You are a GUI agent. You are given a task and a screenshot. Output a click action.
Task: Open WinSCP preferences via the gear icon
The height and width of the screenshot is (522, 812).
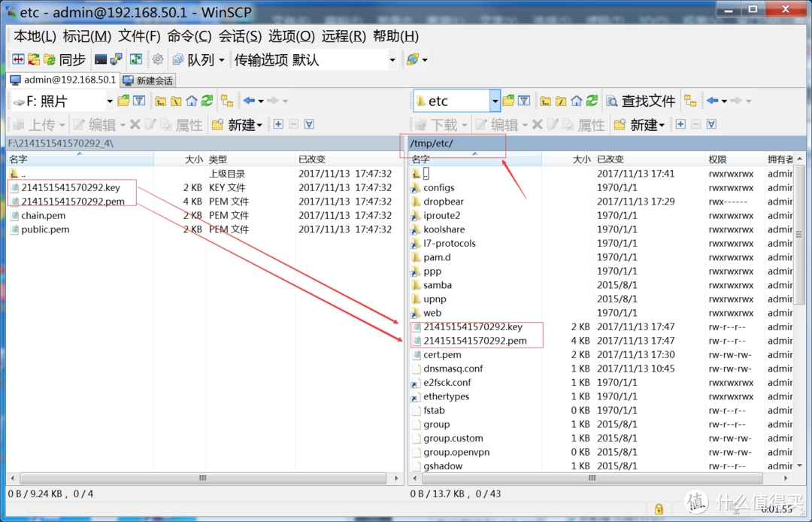[x=157, y=59]
